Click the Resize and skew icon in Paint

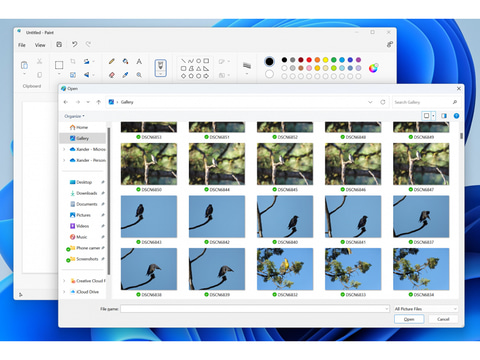tap(73, 75)
